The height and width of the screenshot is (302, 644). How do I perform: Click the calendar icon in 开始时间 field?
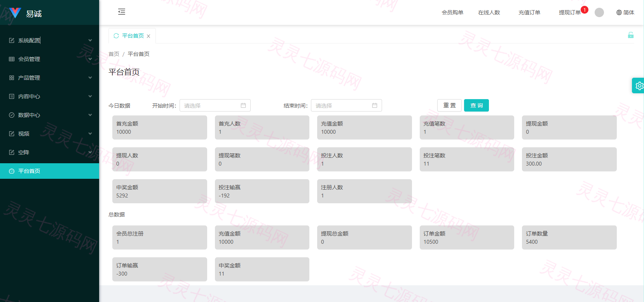click(x=243, y=105)
